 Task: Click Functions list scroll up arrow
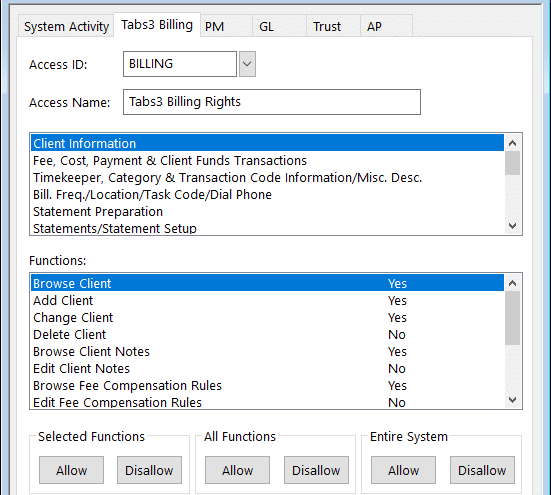point(513,283)
